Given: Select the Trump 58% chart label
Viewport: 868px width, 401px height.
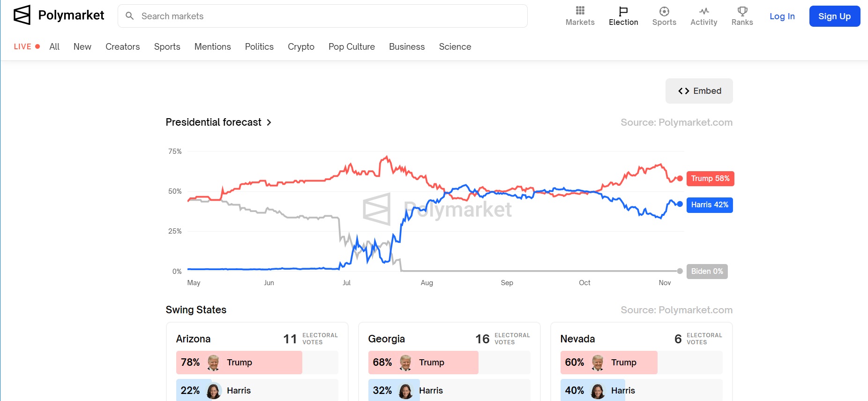Looking at the screenshot, I should coord(710,178).
